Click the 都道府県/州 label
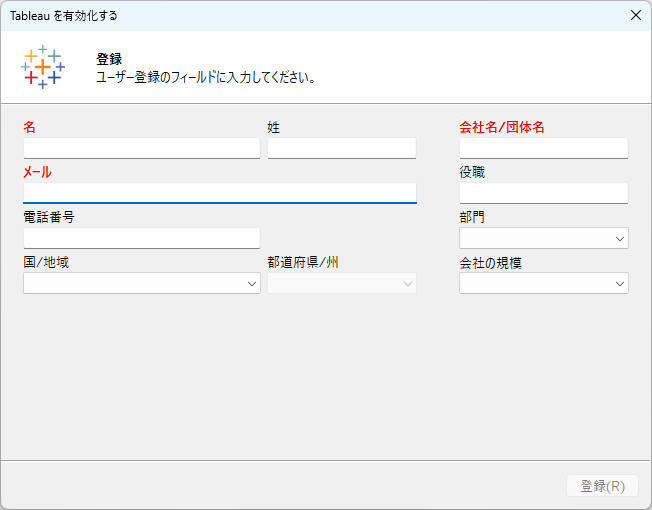The width and height of the screenshot is (652, 510). point(303,262)
